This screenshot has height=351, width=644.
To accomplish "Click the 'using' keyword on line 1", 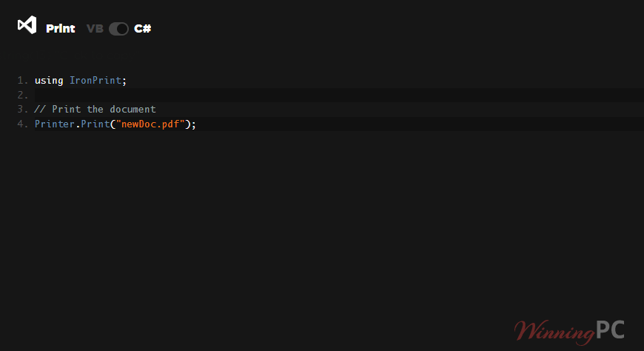I will coord(49,81).
